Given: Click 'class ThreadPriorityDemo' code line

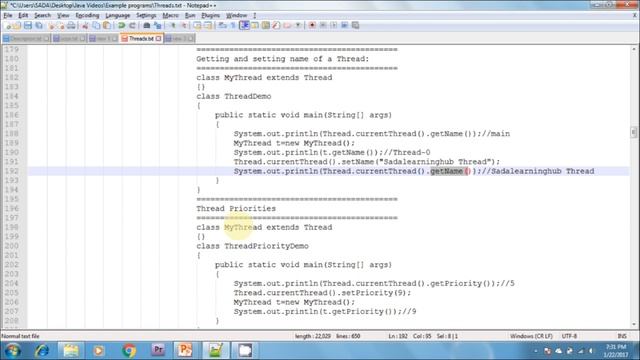Looking at the screenshot, I should pyautogui.click(x=252, y=246).
